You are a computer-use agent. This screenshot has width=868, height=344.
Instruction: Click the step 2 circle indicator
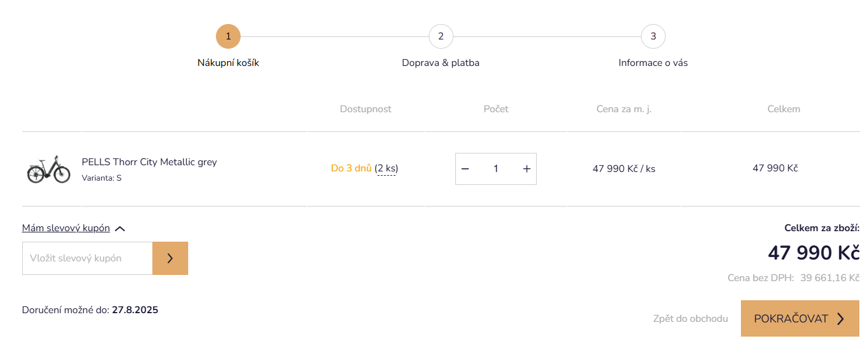click(440, 36)
